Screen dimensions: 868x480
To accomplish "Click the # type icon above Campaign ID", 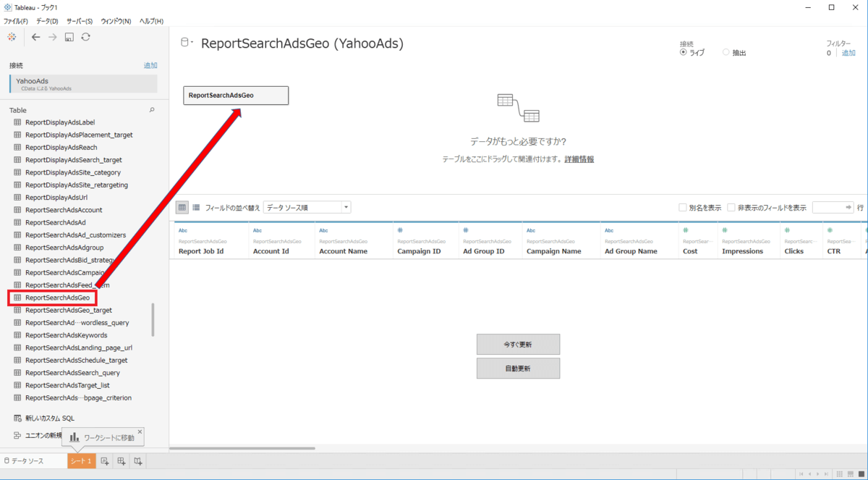I will [x=400, y=231].
